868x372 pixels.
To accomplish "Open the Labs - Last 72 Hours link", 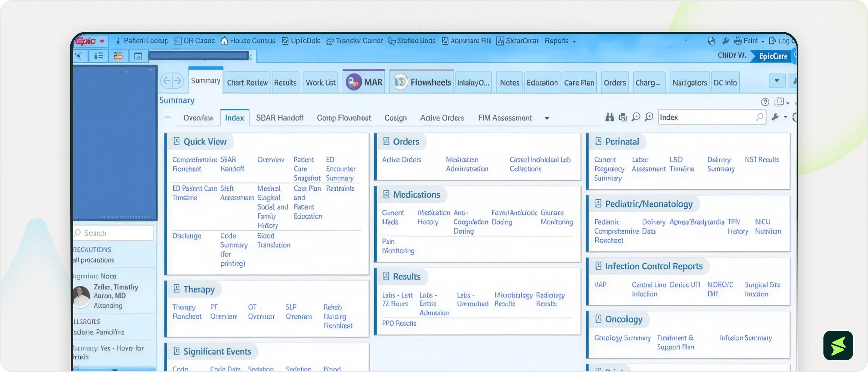I will pos(397,299).
